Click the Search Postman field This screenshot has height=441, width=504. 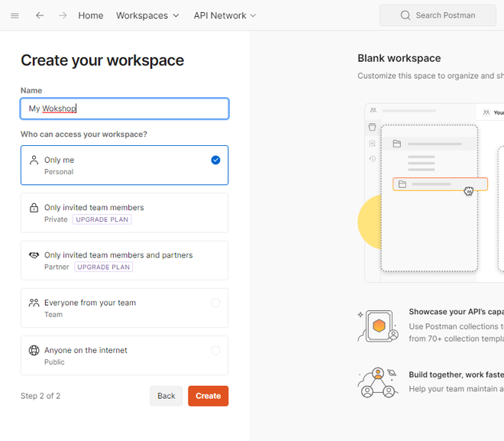(x=438, y=15)
